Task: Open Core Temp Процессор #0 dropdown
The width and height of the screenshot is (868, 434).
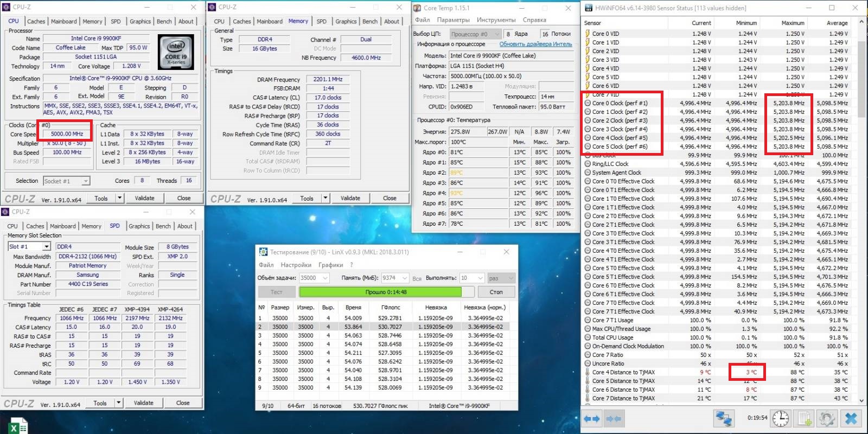Action: 496,34
